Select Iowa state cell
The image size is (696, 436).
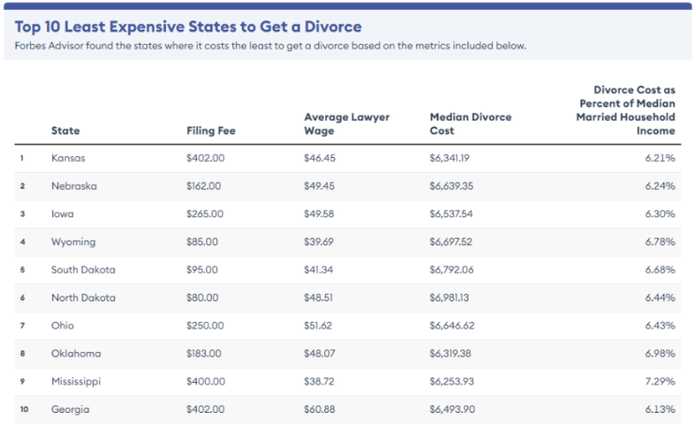(62, 214)
